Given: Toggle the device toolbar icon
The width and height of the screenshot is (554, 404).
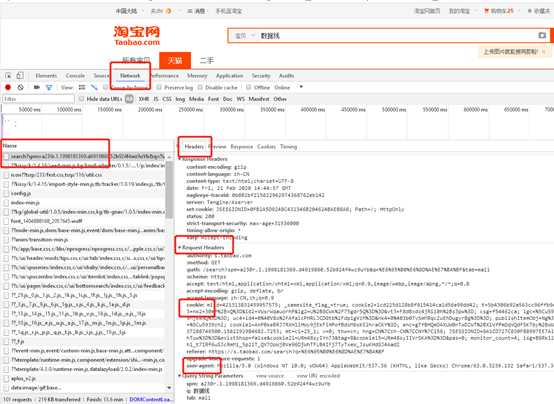Looking at the screenshot, I should [x=20, y=76].
